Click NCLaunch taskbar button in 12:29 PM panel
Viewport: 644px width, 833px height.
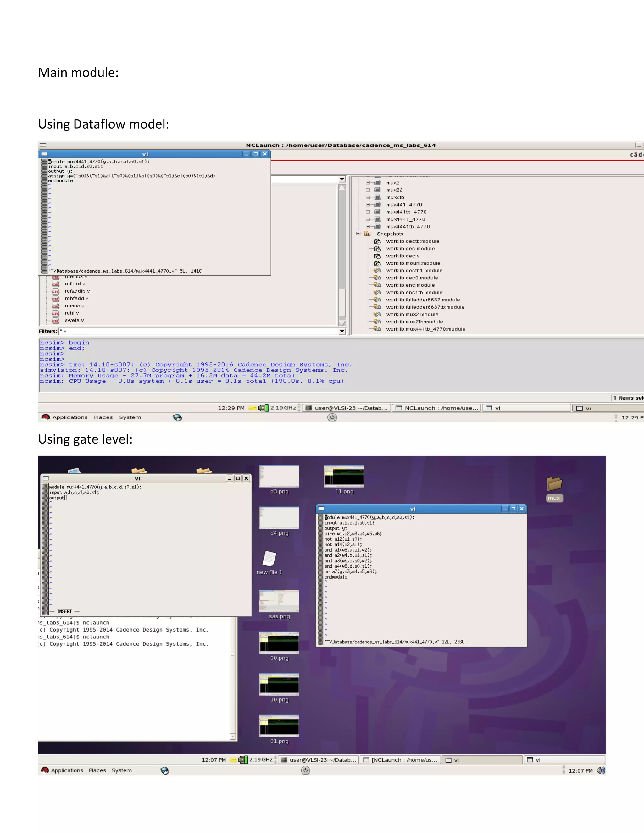point(437,408)
